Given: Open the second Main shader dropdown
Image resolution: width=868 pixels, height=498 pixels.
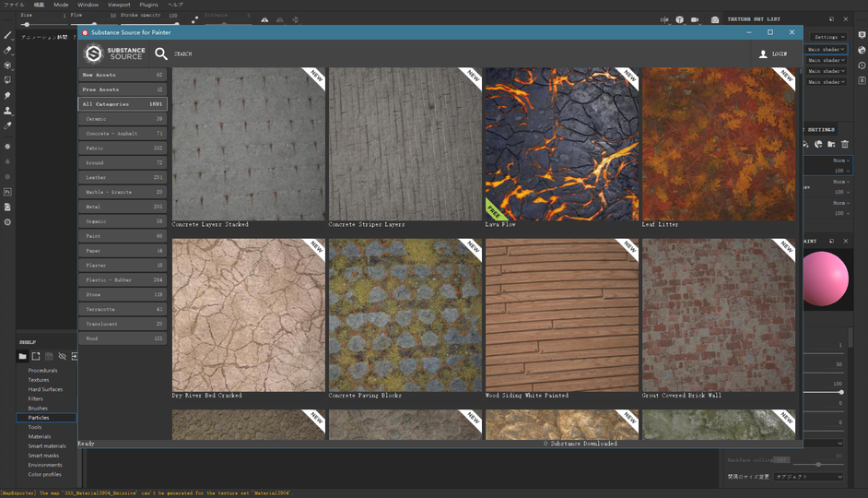Looking at the screenshot, I should tap(826, 60).
